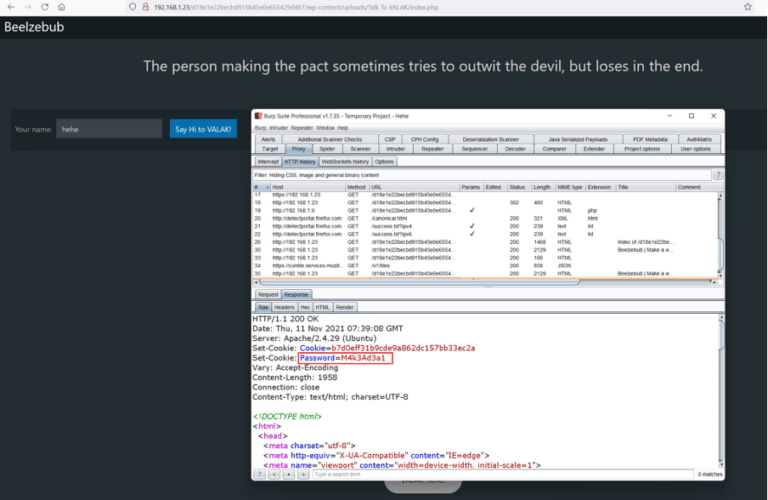Click the insecure connection lock icon

(x=146, y=7)
